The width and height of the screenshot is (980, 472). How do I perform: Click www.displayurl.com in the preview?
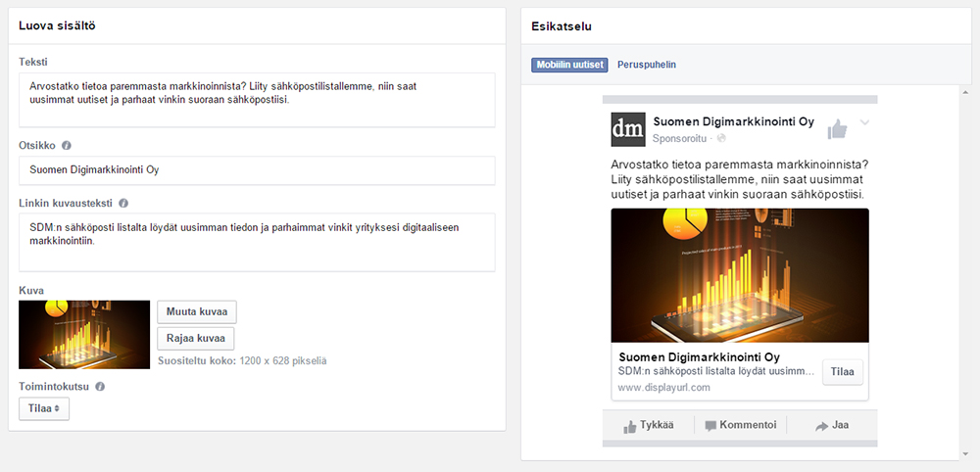point(664,387)
